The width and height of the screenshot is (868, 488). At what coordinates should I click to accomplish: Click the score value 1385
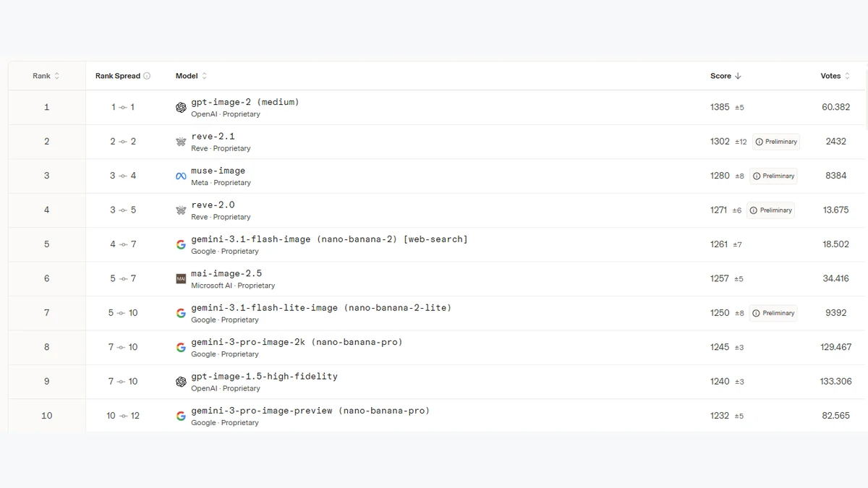[x=720, y=107]
